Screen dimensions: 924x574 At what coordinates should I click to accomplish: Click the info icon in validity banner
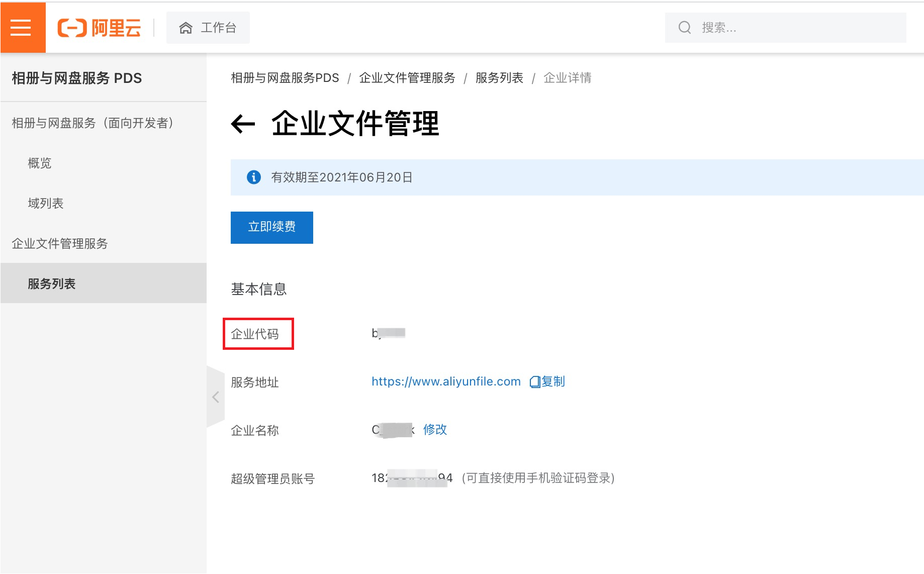point(254,177)
